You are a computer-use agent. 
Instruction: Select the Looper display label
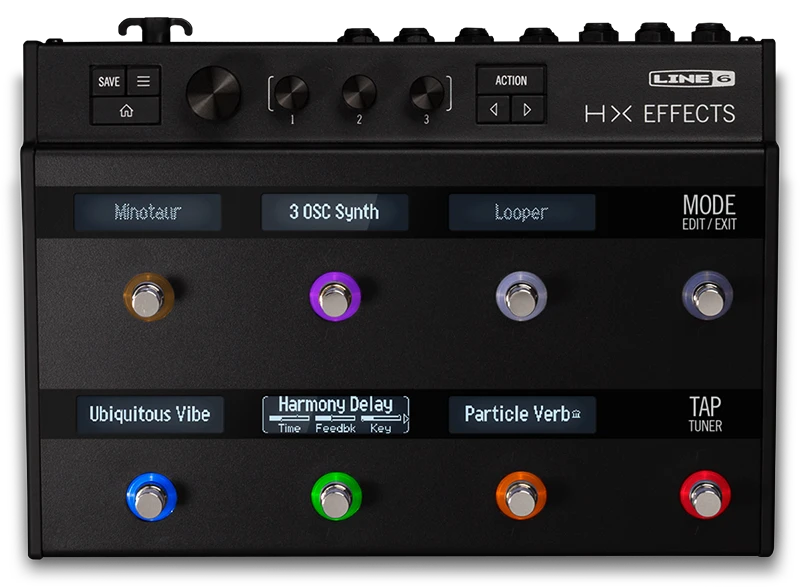(521, 213)
